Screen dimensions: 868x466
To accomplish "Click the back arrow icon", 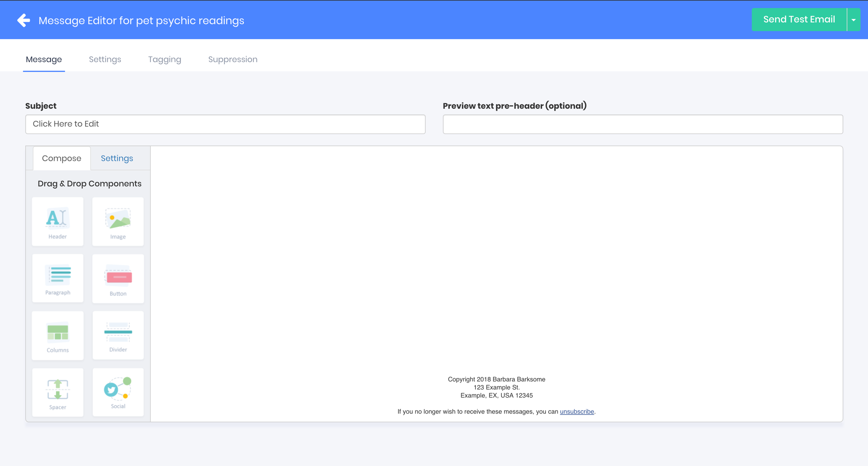I will click(24, 20).
